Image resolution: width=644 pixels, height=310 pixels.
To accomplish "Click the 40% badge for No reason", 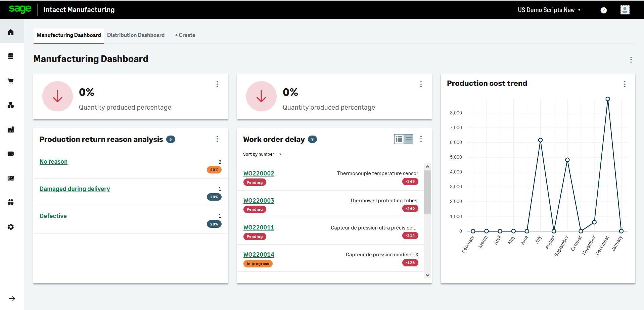I will pyautogui.click(x=214, y=170).
